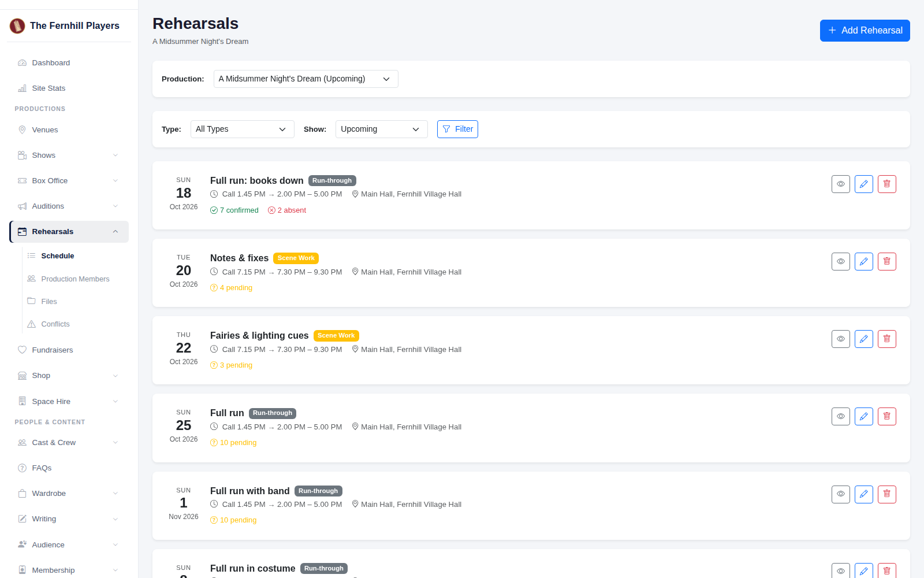Open the FAQs page
This screenshot has height=578, width=924.
[69, 468]
